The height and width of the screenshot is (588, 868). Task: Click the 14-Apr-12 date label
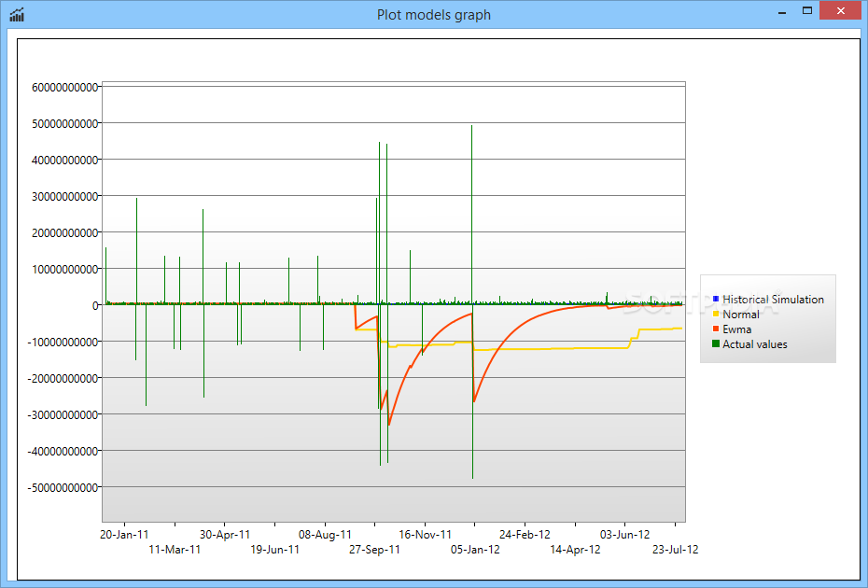point(575,549)
